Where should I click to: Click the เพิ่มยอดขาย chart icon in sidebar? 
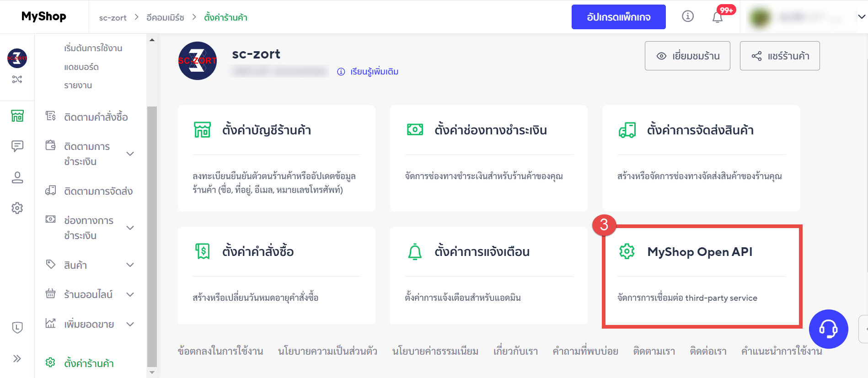[x=50, y=323]
